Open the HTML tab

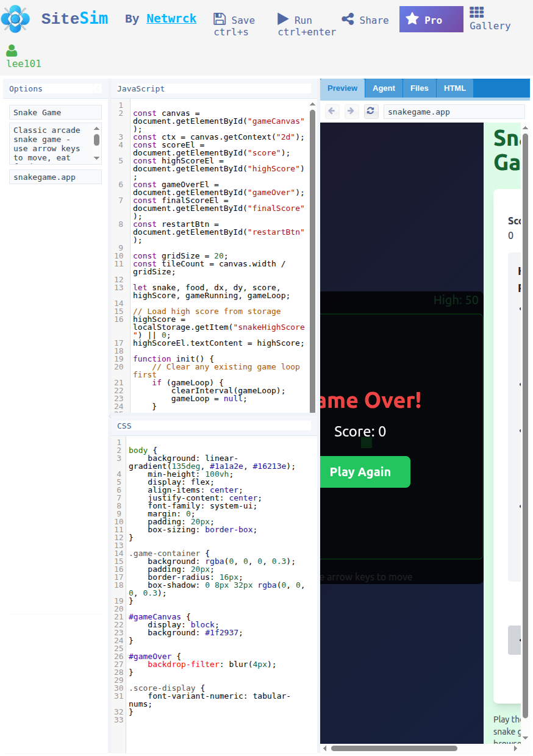coord(454,88)
